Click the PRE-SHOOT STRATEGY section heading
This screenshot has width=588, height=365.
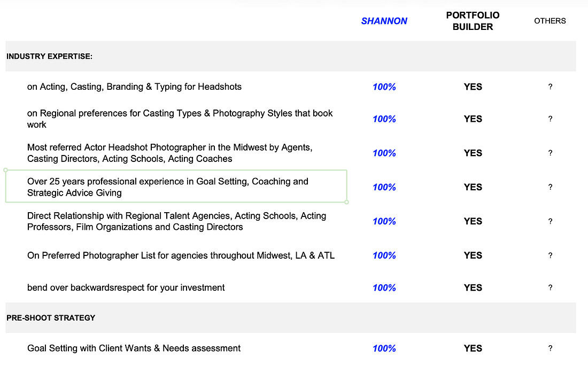[x=51, y=318]
